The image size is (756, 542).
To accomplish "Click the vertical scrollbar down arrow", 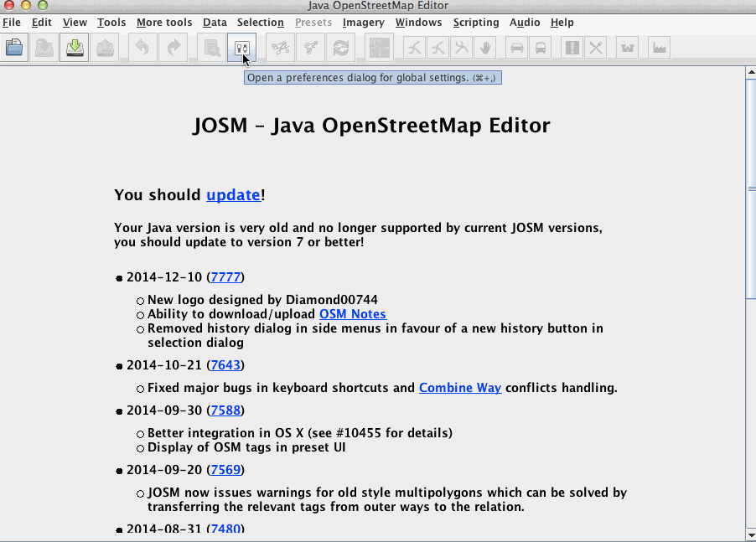I will [751, 535].
